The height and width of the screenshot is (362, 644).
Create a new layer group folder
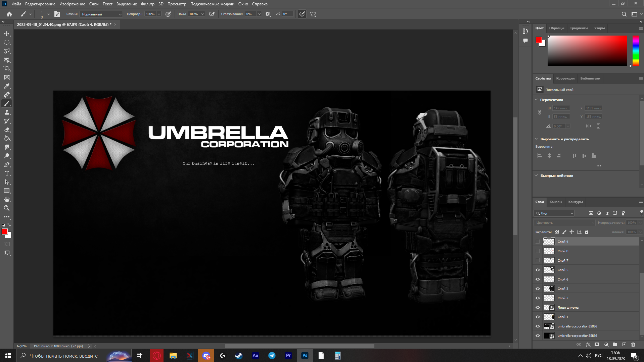[x=615, y=345]
